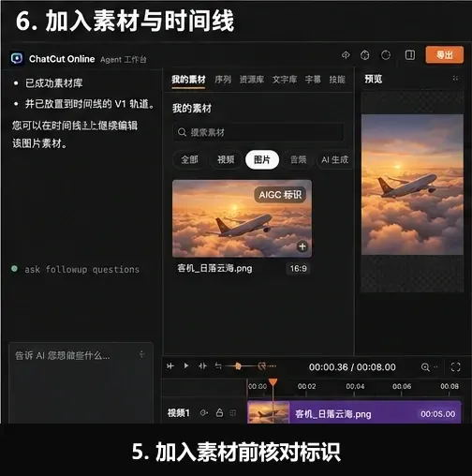The image size is (472, 476).
Task: Click the AIGC 标识 badge on thumbnail
Action: (280, 195)
